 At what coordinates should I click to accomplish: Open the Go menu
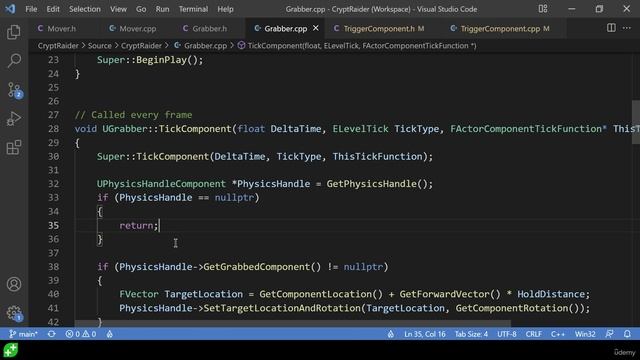click(x=141, y=9)
